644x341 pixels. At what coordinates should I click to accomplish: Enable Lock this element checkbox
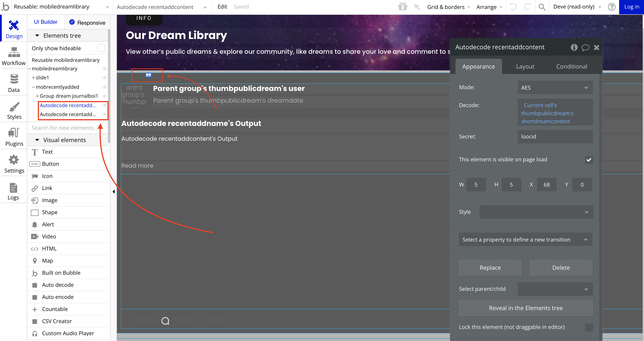coord(589,327)
